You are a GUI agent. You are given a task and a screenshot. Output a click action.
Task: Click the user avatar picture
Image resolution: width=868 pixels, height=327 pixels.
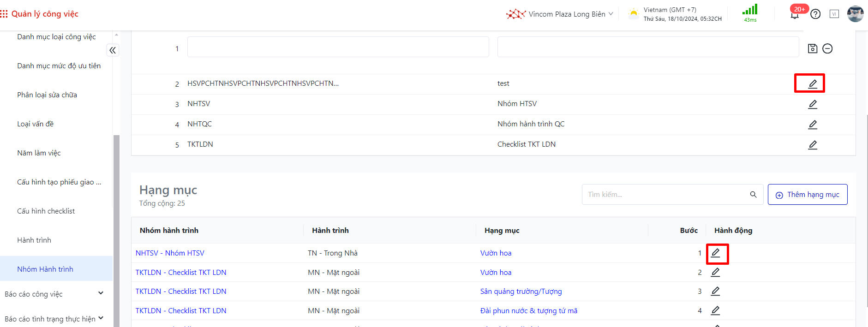point(855,14)
